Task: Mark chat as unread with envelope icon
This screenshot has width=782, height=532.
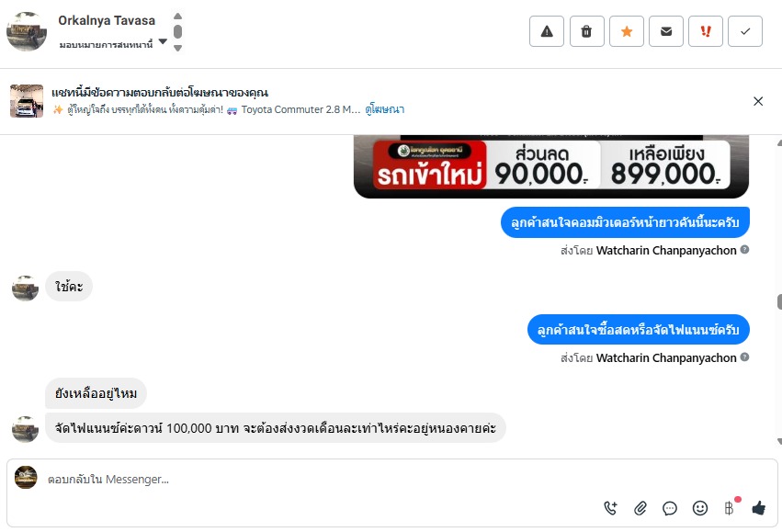Action: (x=666, y=31)
